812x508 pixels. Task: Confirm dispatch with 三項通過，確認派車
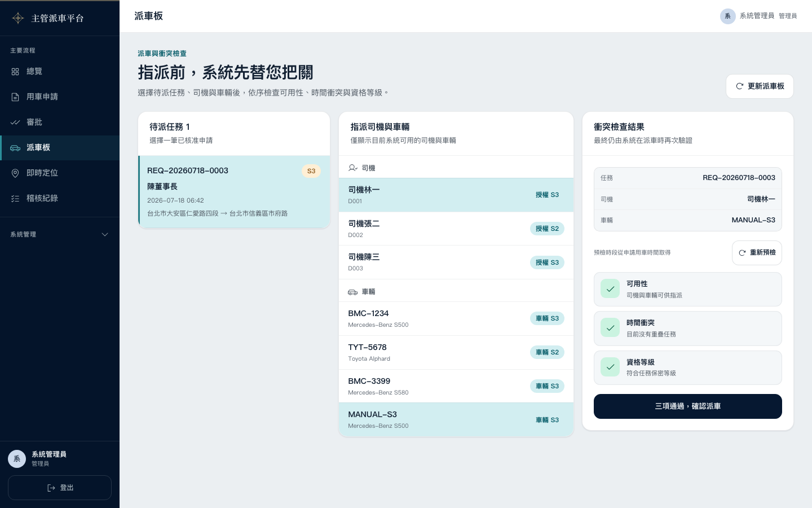(688, 406)
